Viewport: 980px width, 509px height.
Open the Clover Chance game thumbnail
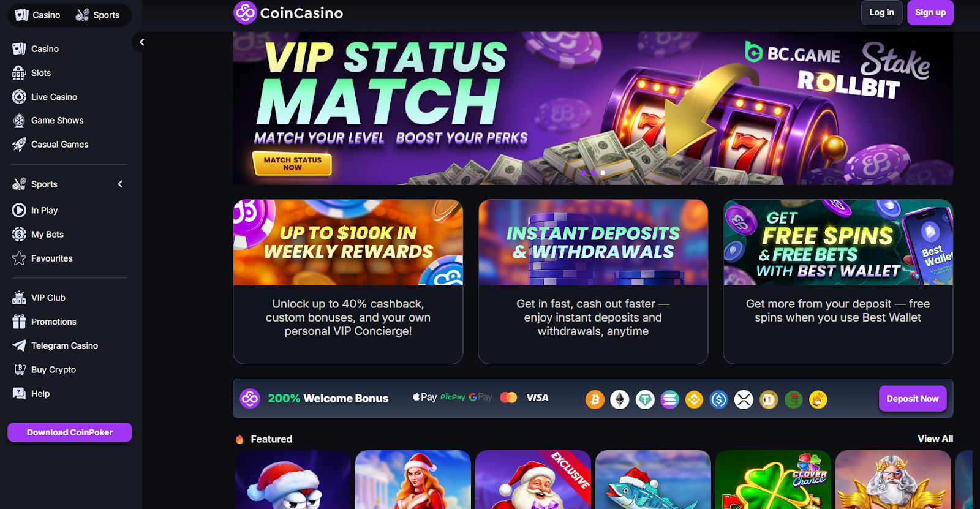773,480
